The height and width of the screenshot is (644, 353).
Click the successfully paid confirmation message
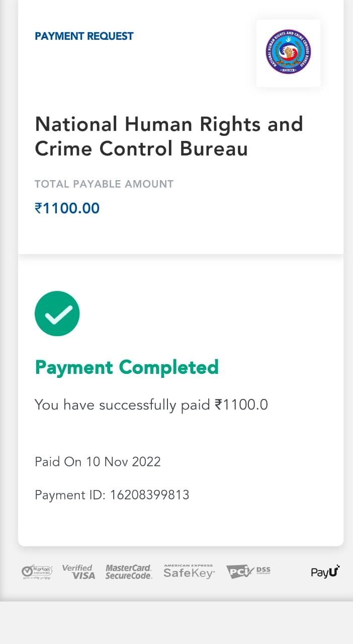[151, 405]
